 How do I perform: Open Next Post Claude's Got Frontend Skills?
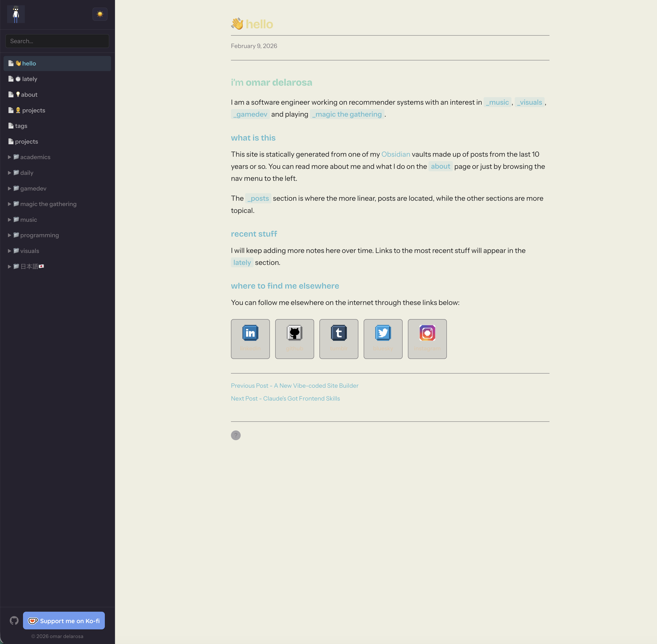285,398
